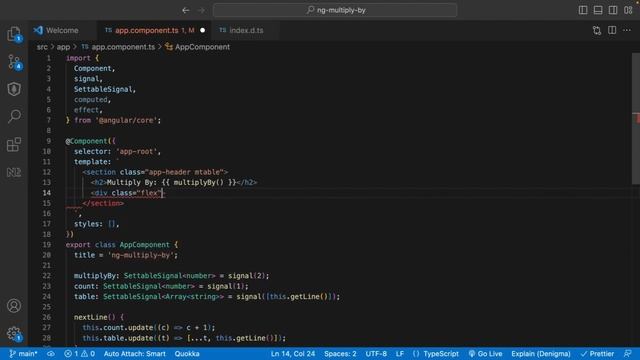Click the main* branch in status bar
Viewport: 640px width, 360px height.
(23, 354)
